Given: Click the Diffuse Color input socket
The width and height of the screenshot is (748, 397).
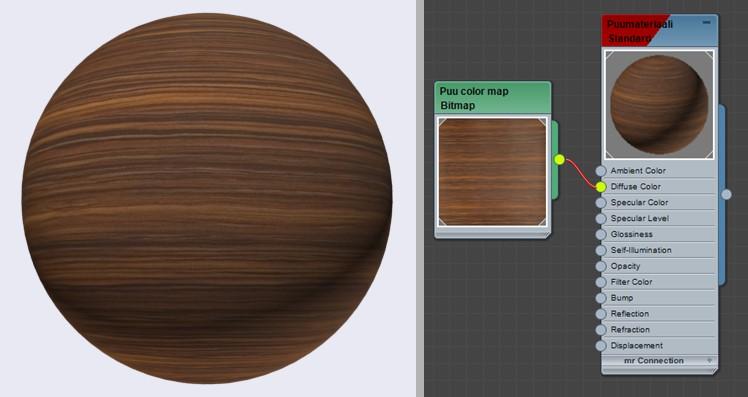Looking at the screenshot, I should (601, 187).
